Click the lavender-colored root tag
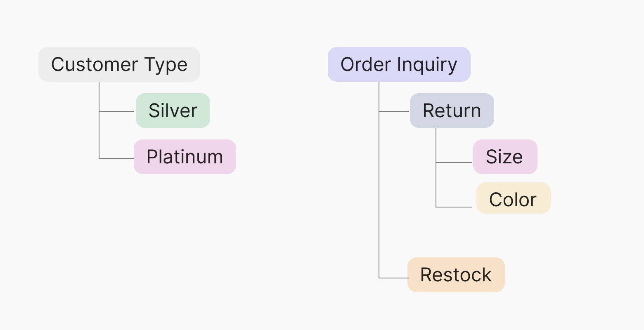The width and height of the screenshot is (644, 330). [x=399, y=64]
